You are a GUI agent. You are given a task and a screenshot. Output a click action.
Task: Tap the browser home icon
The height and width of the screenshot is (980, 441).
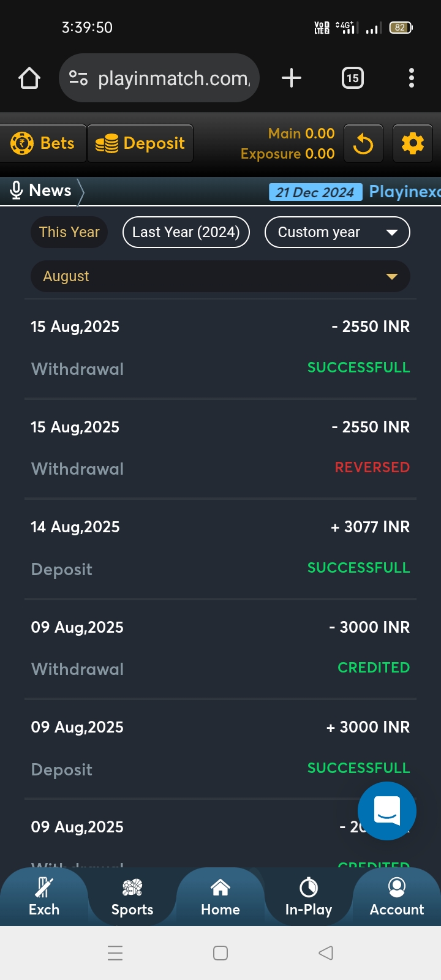(29, 78)
